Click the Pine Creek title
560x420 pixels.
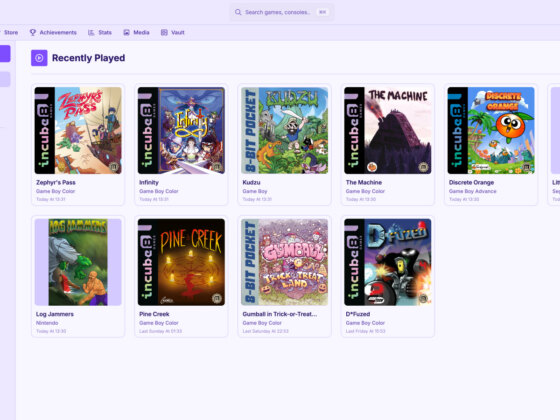[154, 314]
